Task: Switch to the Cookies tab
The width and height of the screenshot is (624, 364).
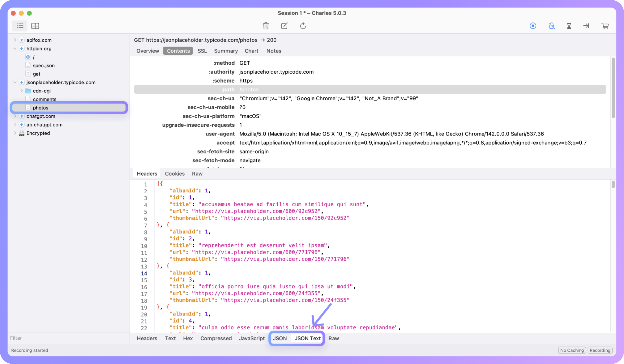Action: click(x=174, y=173)
